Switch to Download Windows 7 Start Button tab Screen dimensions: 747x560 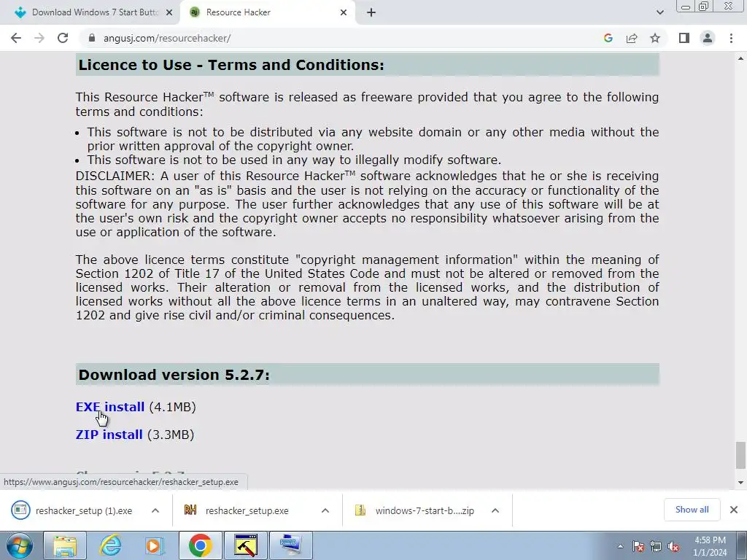(90, 12)
